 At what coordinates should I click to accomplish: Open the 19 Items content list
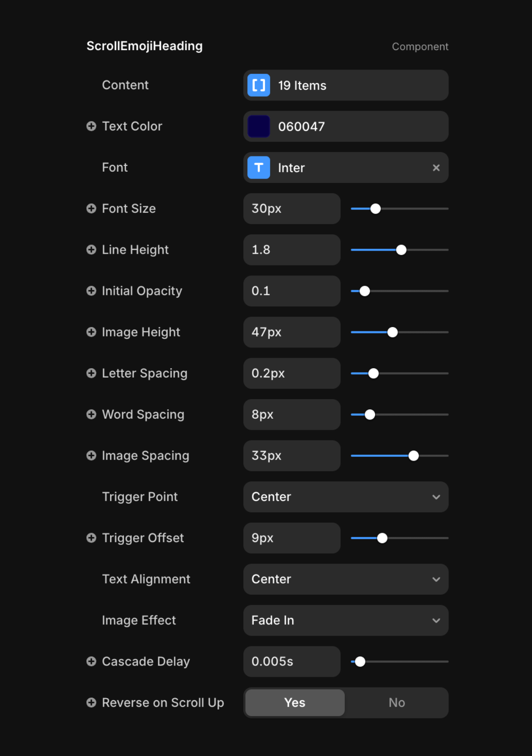[x=346, y=85]
